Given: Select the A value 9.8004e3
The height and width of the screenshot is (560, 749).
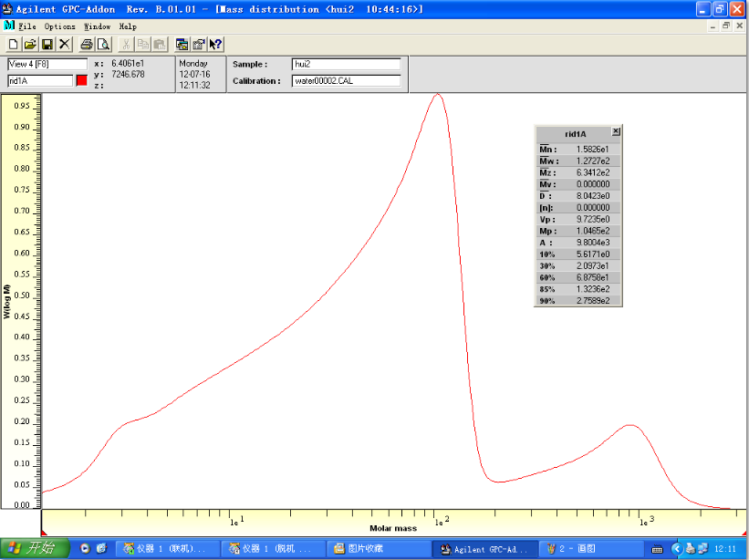Looking at the screenshot, I should pyautogui.click(x=592, y=242).
